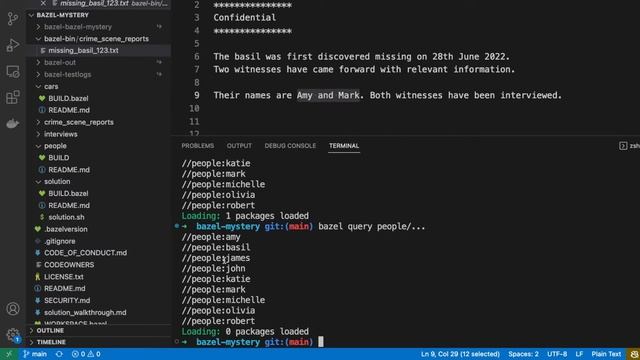Click the word 'Confidential' on line 3

pyautogui.click(x=244, y=18)
